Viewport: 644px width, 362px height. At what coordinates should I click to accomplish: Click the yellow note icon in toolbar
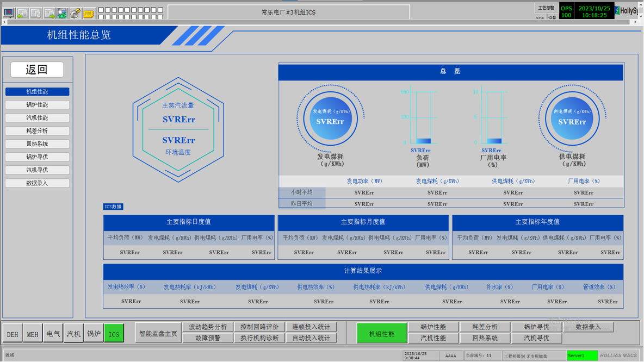88,13
